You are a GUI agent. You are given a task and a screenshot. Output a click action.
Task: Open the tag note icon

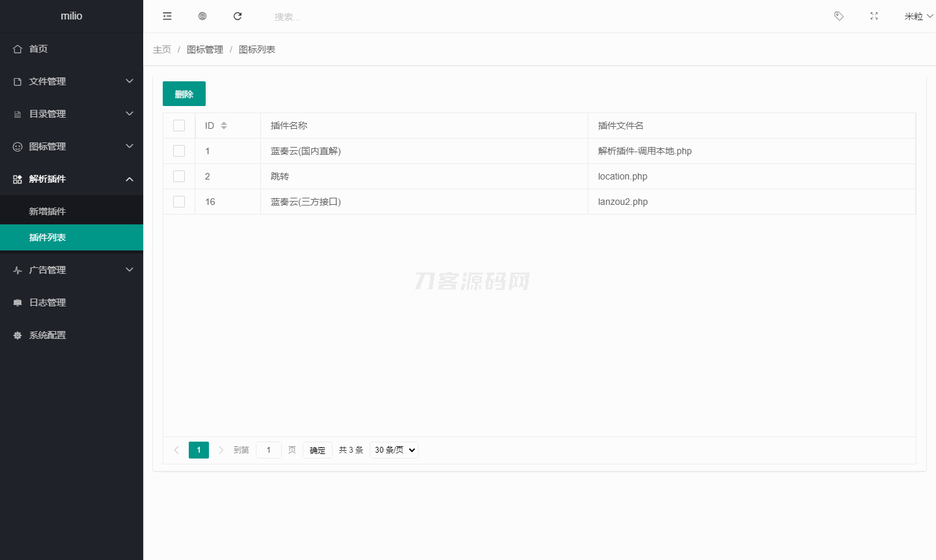(x=839, y=16)
